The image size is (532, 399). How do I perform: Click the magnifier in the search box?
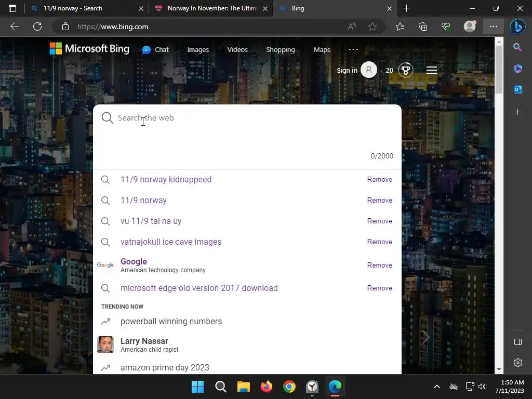tap(107, 118)
